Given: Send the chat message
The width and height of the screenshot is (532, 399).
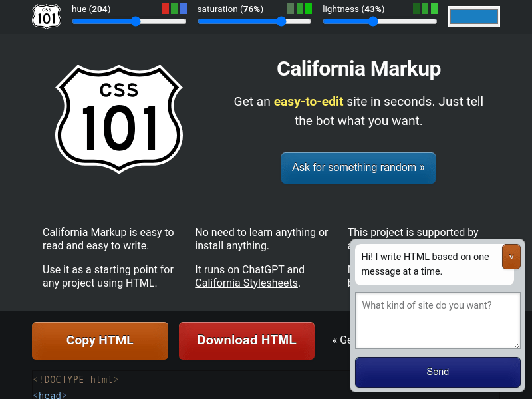Looking at the screenshot, I should tap(438, 372).
